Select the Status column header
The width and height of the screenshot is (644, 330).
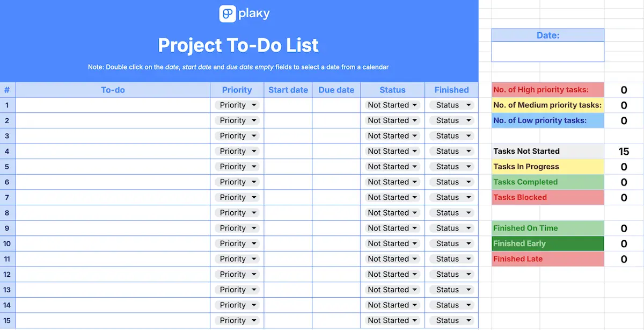pyautogui.click(x=392, y=90)
